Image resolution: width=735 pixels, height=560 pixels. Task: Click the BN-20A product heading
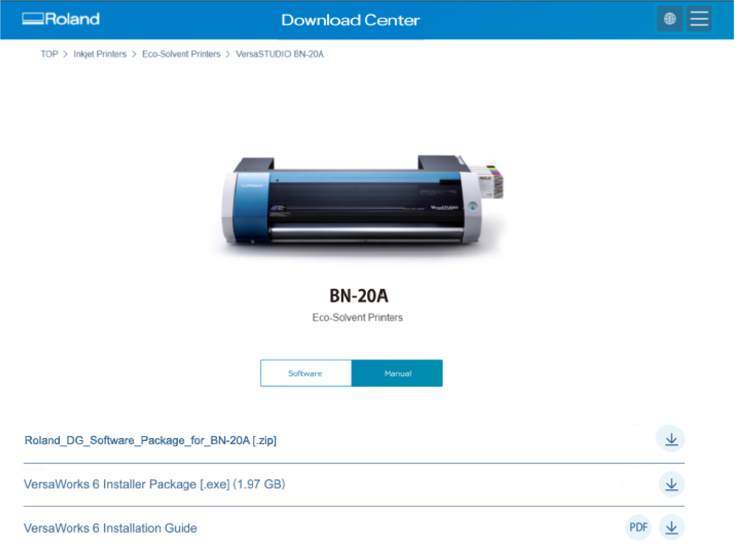coord(359,296)
